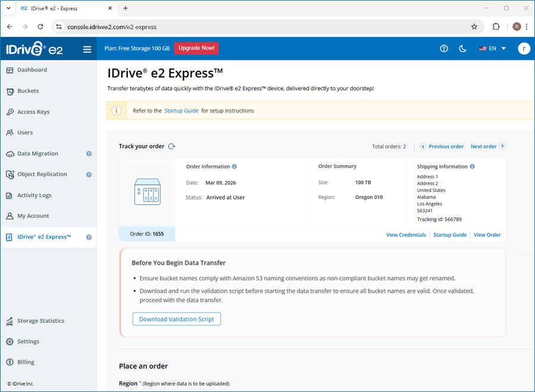Click the Oregon 010 region value
Image resolution: width=535 pixels, height=392 pixels.
click(x=369, y=197)
